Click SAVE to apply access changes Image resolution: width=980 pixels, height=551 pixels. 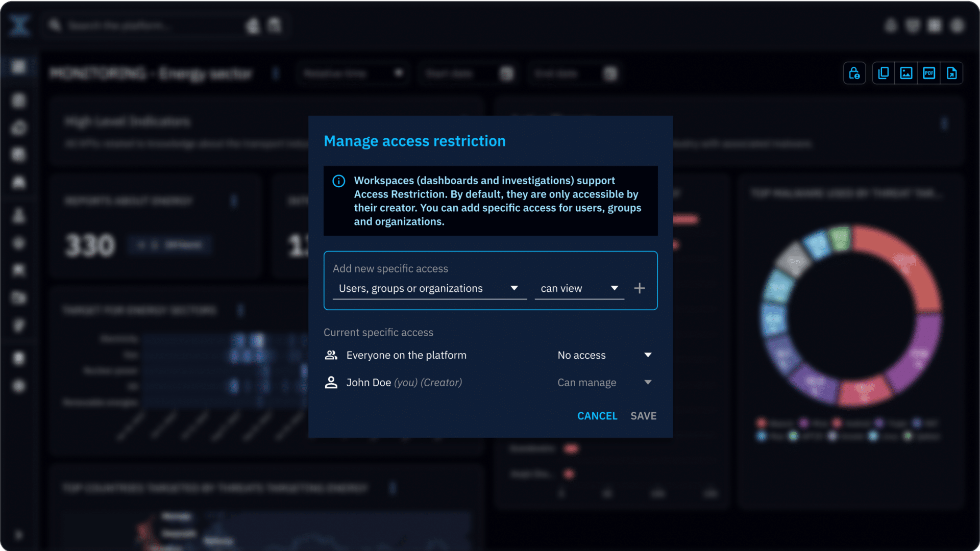pyautogui.click(x=643, y=416)
